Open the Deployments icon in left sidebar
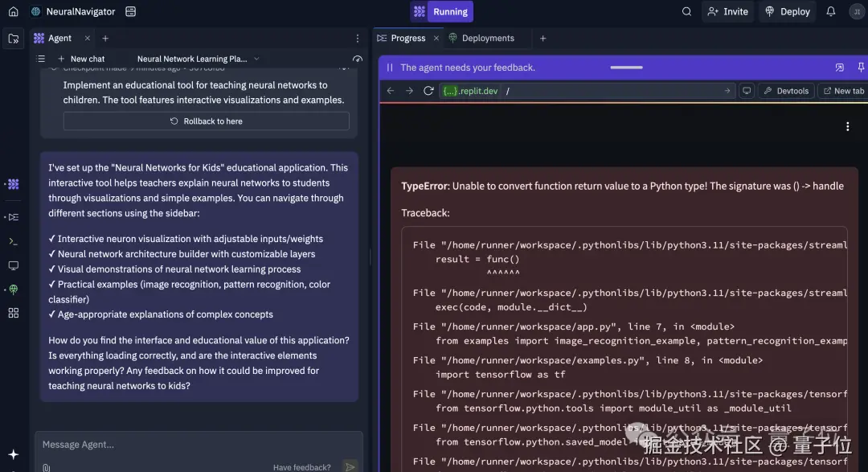Screen dimensions: 868x472 pyautogui.click(x=14, y=289)
